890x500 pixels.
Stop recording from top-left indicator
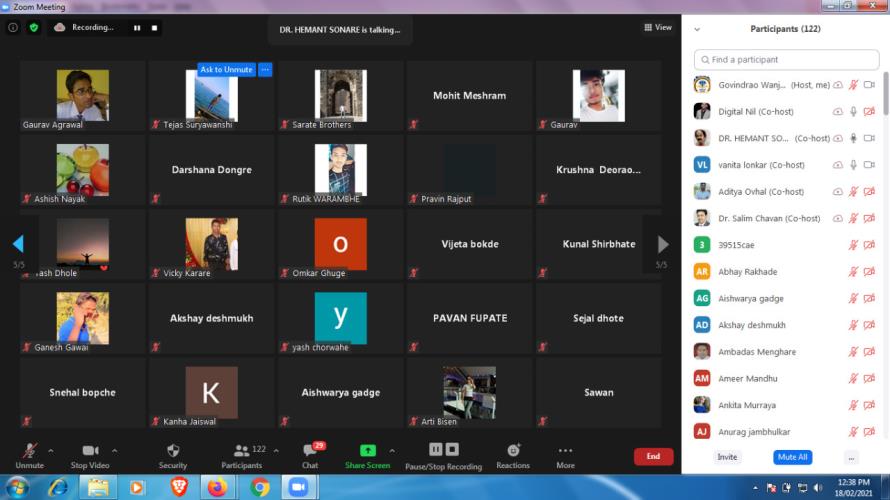click(x=154, y=27)
